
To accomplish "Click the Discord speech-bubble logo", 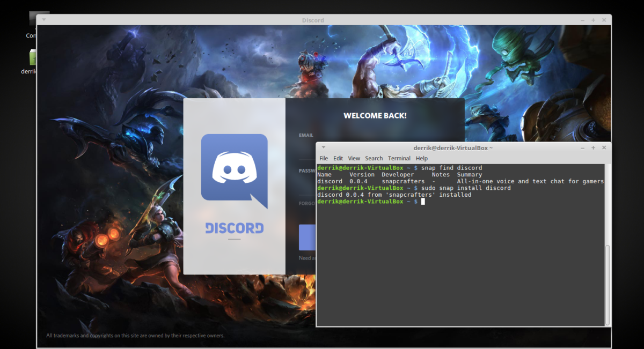I will [233, 167].
